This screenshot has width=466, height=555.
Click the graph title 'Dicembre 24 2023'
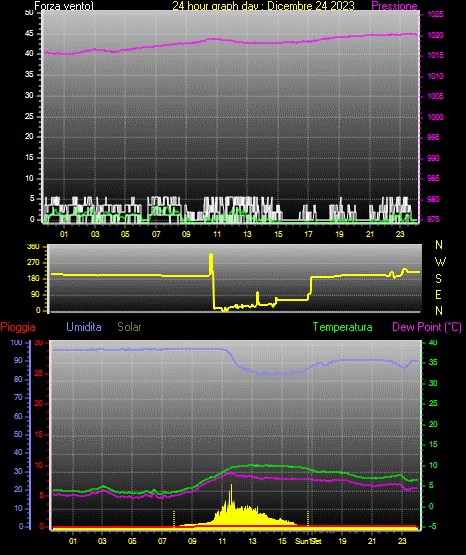pos(311,6)
